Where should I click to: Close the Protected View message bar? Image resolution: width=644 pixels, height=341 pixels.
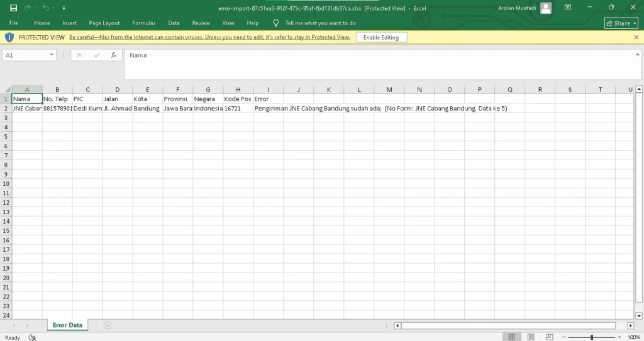click(636, 37)
